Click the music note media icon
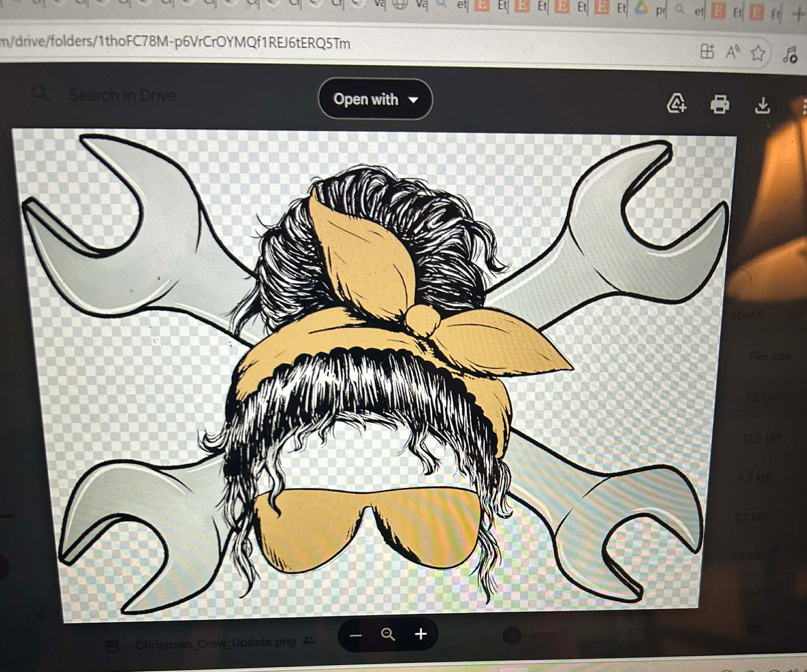Viewport: 807px width, 672px height. click(x=790, y=54)
